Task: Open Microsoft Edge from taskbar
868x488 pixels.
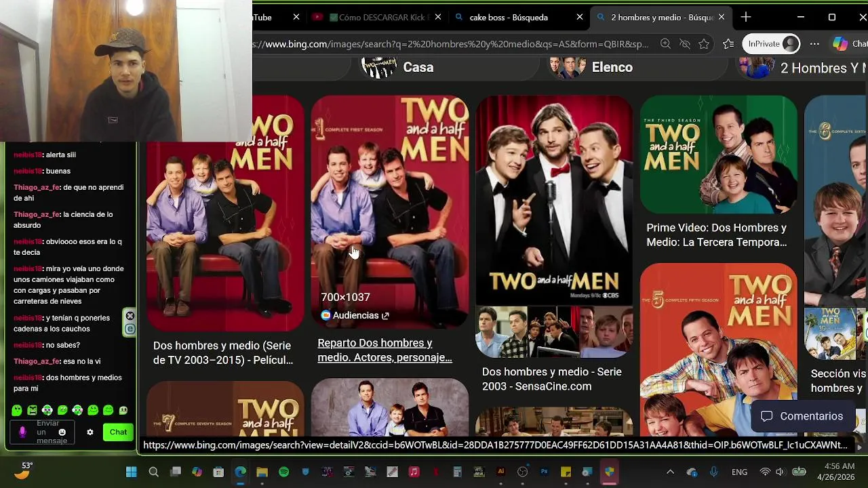Action: (x=240, y=472)
